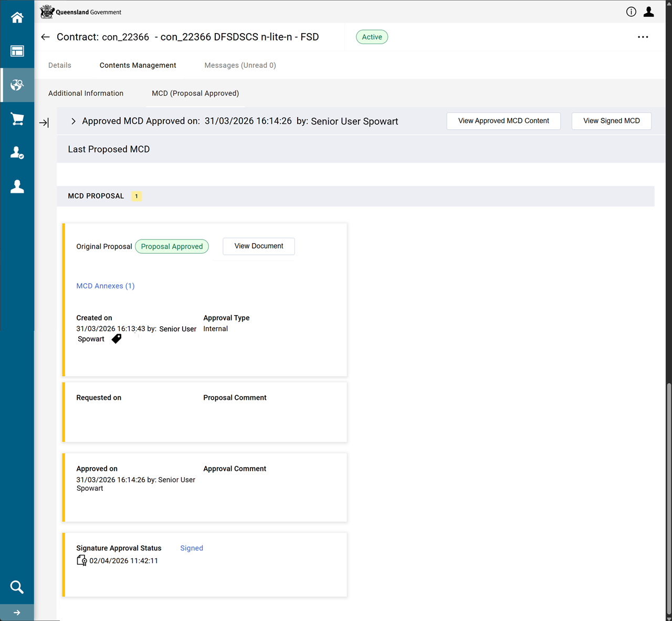
Task: Select the contracts globe icon in sidebar
Action: pyautogui.click(x=17, y=85)
